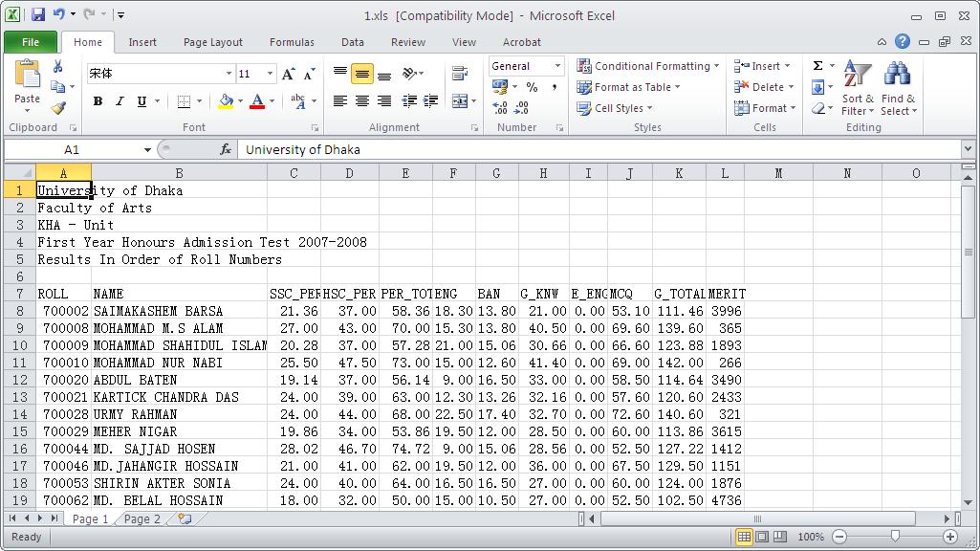980x551 pixels.
Task: Toggle bold formatting
Action: point(97,100)
